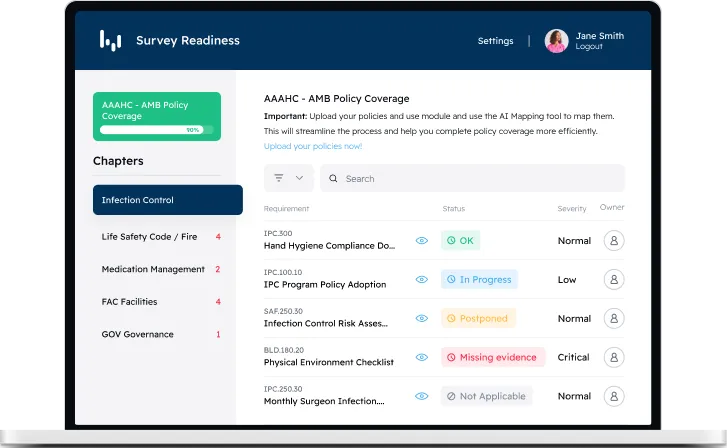Toggle eye icon for IPC Program Policy Adoption
This screenshot has height=448, width=727.
(422, 280)
